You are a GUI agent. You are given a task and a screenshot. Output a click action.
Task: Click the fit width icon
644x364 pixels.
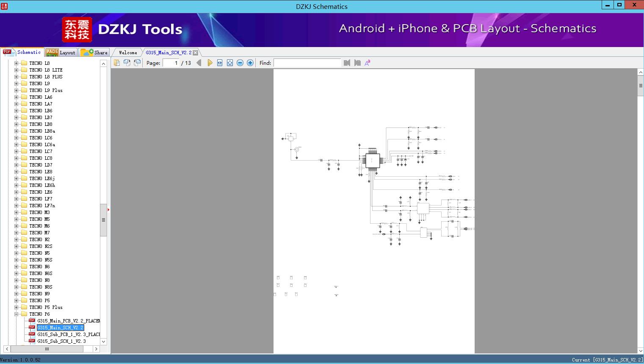coord(220,63)
